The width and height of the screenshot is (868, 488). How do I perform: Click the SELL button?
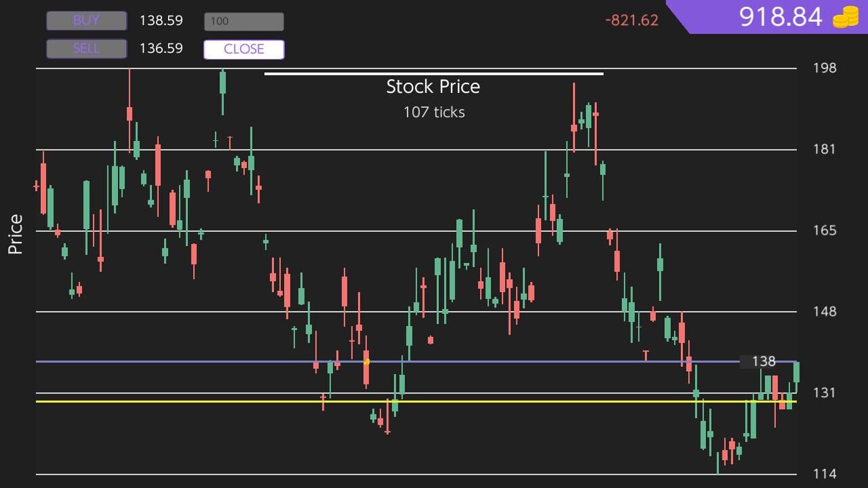(x=86, y=49)
